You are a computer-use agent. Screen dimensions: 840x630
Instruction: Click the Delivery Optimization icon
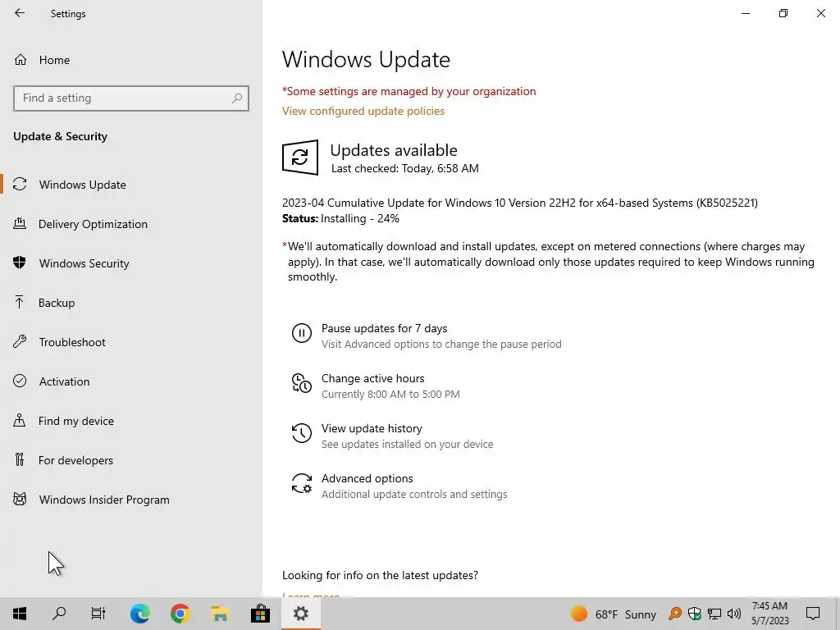20,223
